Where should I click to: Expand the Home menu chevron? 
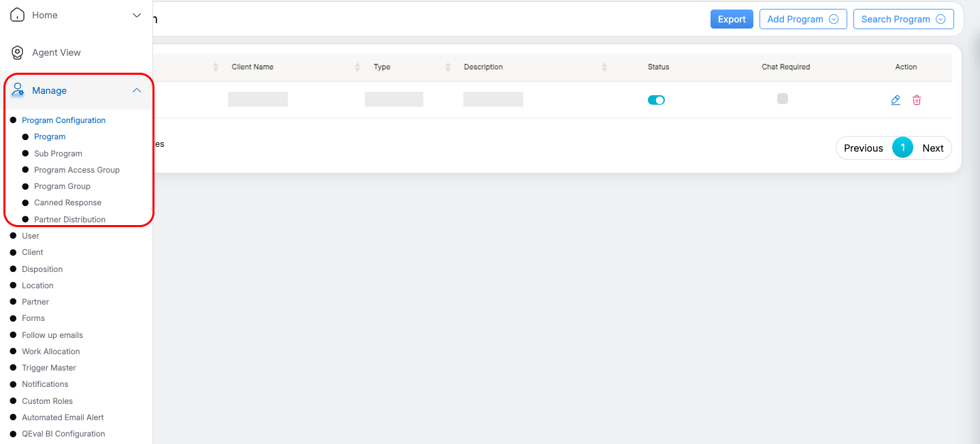pyautogui.click(x=137, y=15)
